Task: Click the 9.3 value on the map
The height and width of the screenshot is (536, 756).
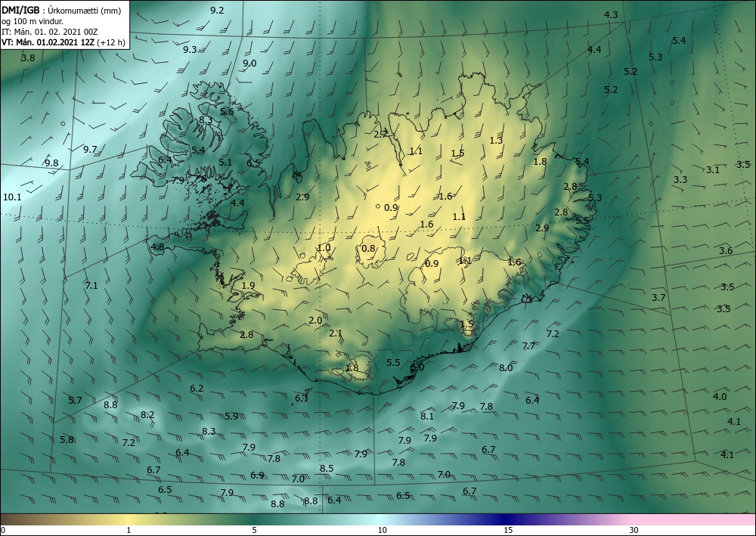Action: [190, 50]
